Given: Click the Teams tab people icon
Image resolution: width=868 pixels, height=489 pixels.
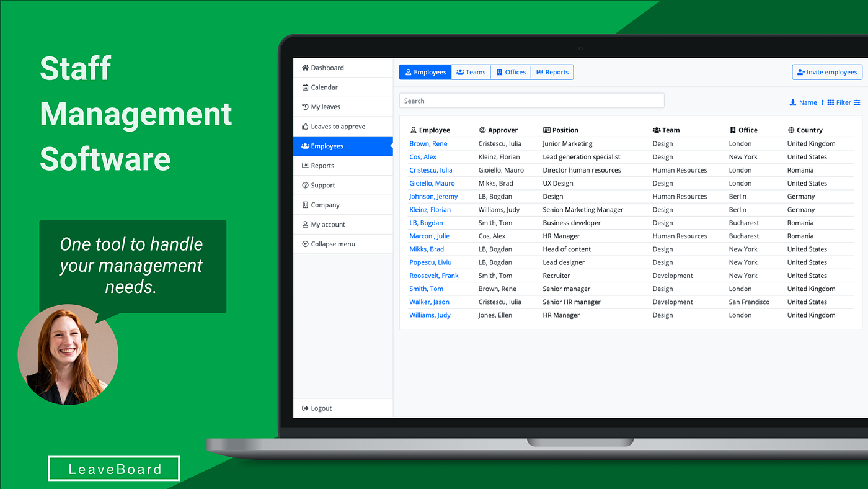Looking at the screenshot, I should (460, 72).
